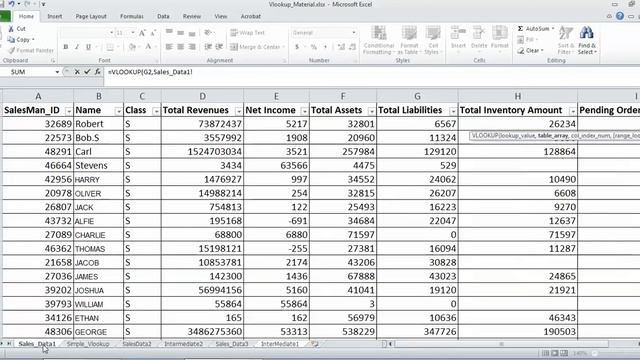Open Name column filter dropdown
The image size is (640, 360).
pyautogui.click(x=118, y=111)
